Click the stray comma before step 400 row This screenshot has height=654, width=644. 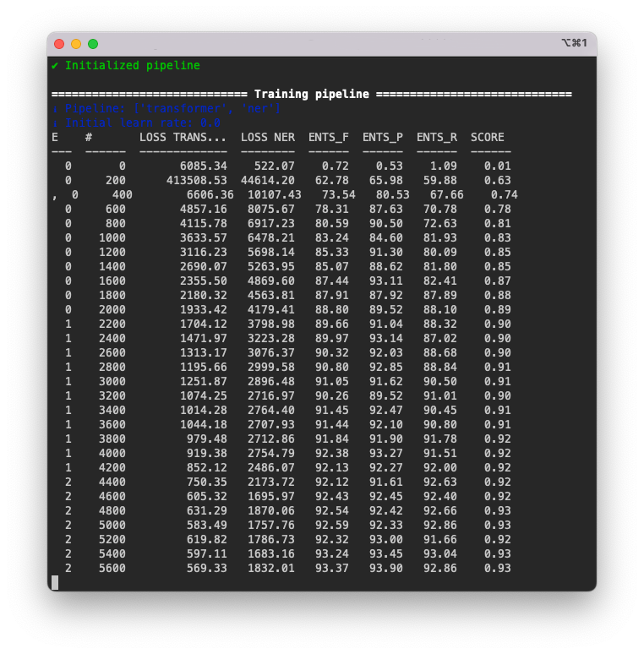click(55, 195)
